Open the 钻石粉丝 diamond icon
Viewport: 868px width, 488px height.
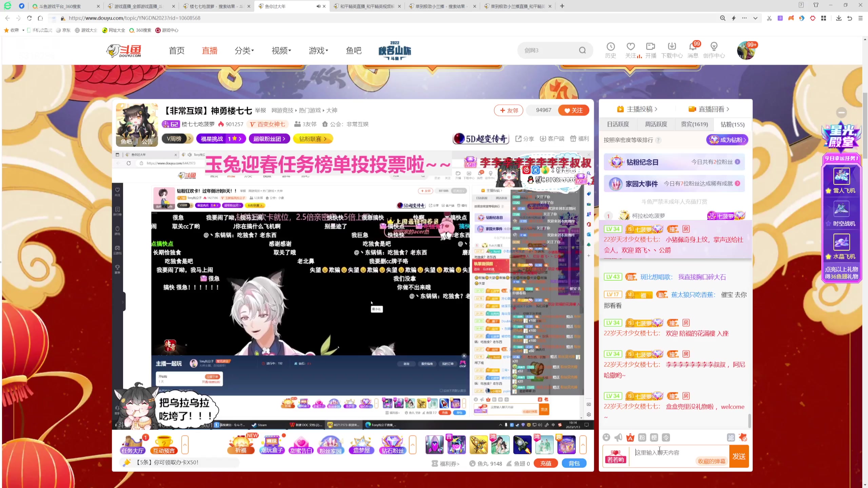point(393,445)
